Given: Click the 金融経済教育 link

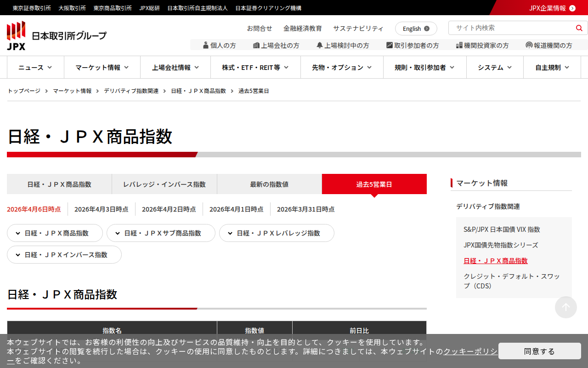Looking at the screenshot, I should click(x=303, y=28).
